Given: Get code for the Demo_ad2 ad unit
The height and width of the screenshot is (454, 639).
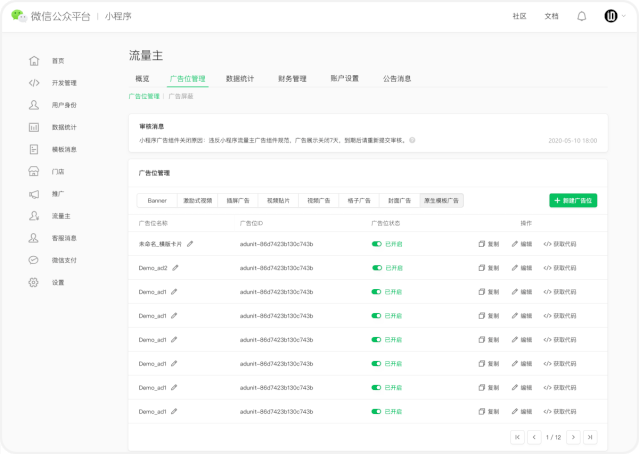Looking at the screenshot, I should pyautogui.click(x=560, y=268).
